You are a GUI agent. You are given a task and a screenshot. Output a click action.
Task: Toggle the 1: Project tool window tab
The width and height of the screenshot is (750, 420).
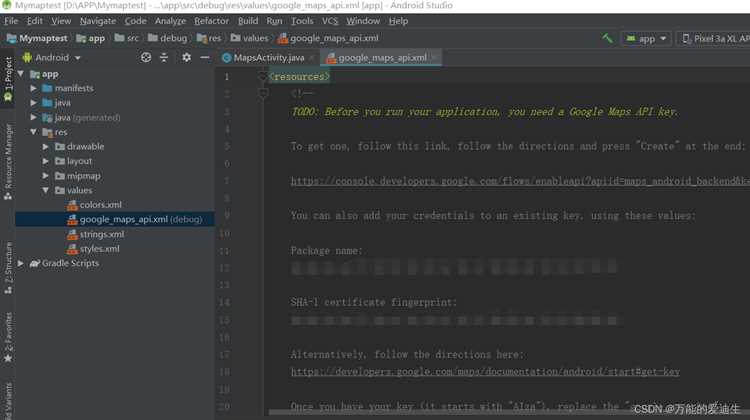tap(8, 78)
